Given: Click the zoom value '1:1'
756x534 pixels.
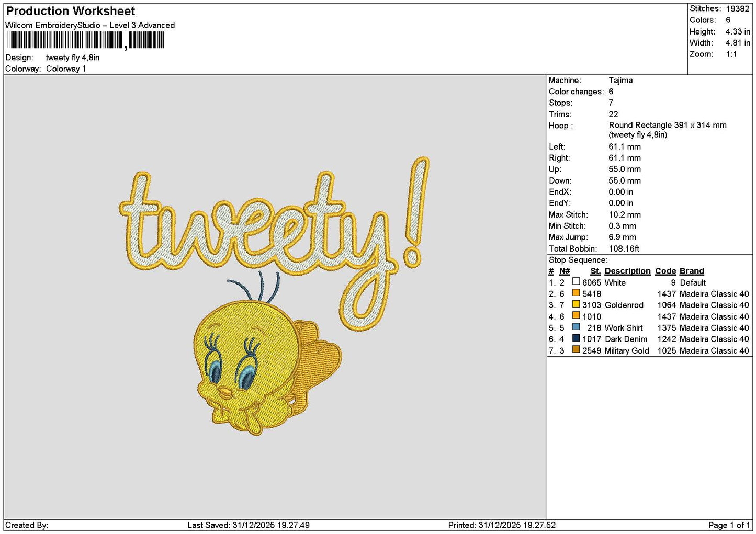Looking at the screenshot, I should pyautogui.click(x=731, y=54).
